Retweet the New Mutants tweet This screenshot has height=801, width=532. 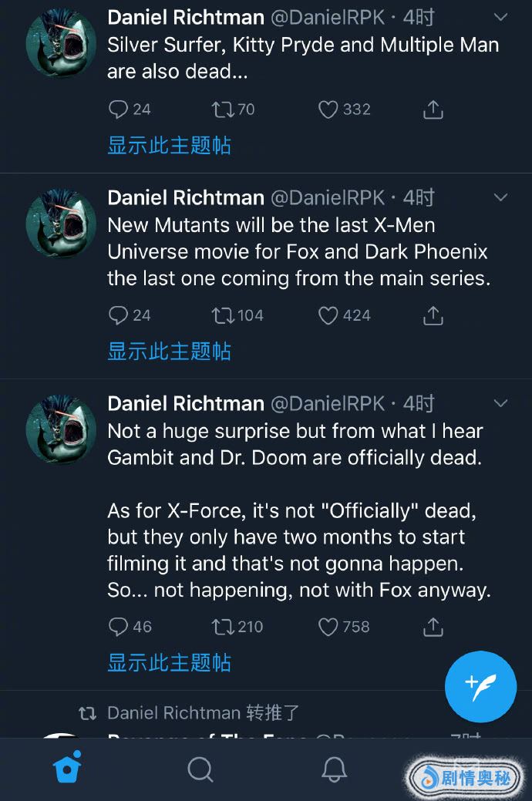pos(221,315)
